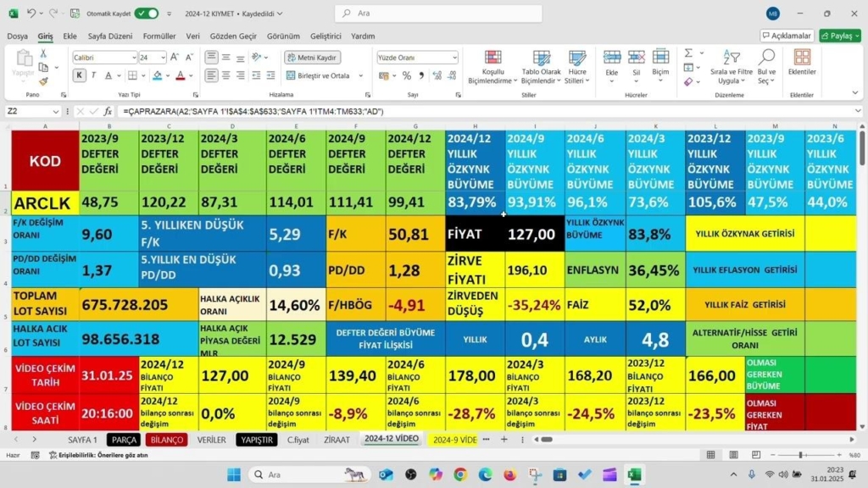
Task: Open Sırala ve Filtre Uygula menu
Action: pos(732,67)
